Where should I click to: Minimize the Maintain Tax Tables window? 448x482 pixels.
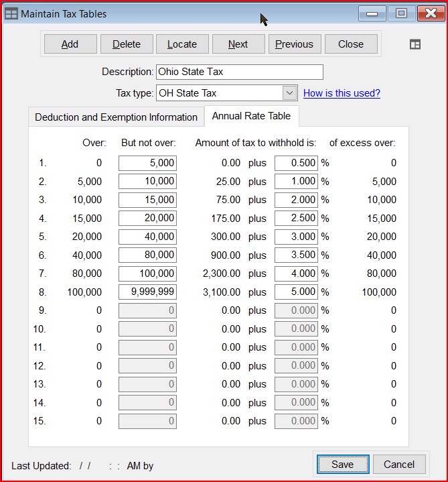(x=372, y=13)
